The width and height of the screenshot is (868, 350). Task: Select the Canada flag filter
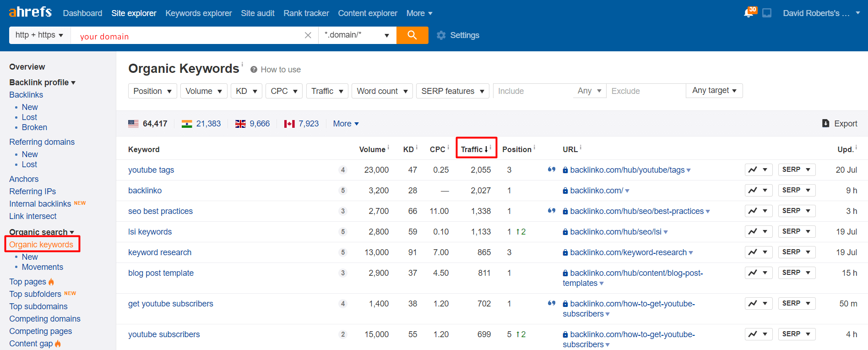coord(289,124)
